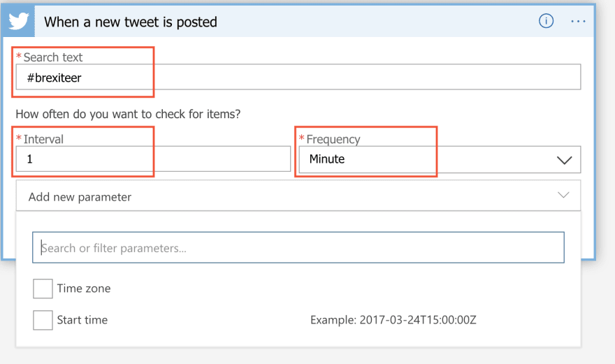Click the Twitter bird connector icon

point(18,21)
